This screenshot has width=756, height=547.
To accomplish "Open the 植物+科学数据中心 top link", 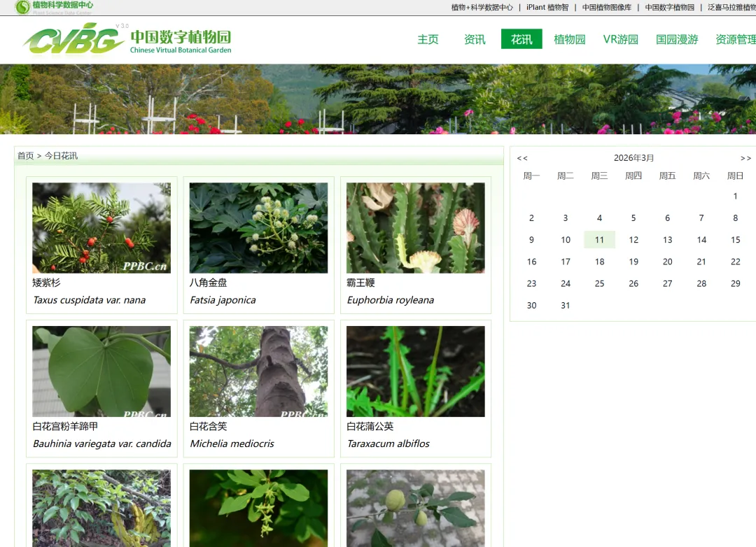I will [x=482, y=7].
